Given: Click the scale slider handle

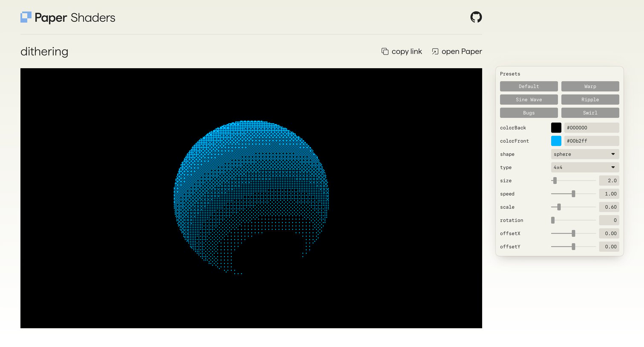Looking at the screenshot, I should tap(559, 207).
